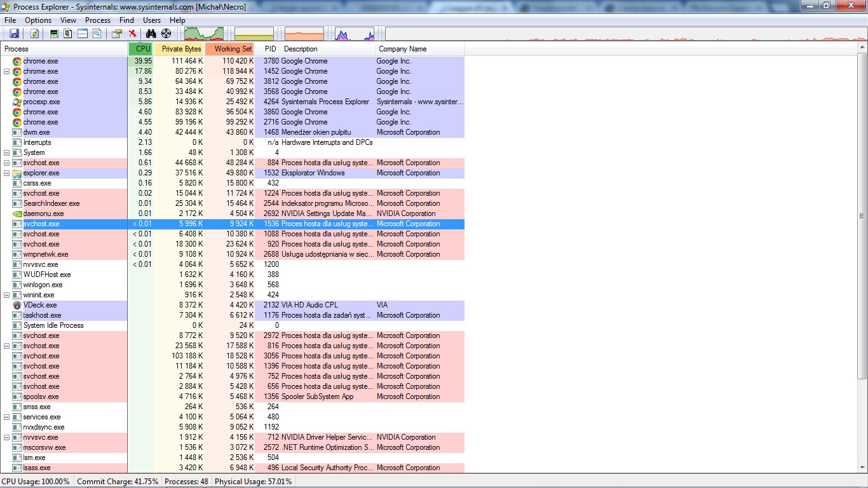Select the csrss.exe process row
The width and height of the screenshot is (868, 488).
(x=233, y=183)
